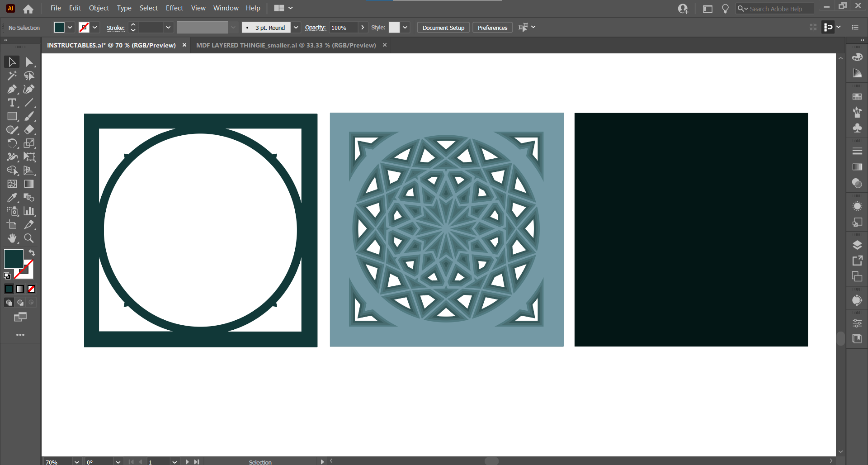Screen dimensions: 868x465
Task: Choose the Gradient tool
Action: click(29, 184)
